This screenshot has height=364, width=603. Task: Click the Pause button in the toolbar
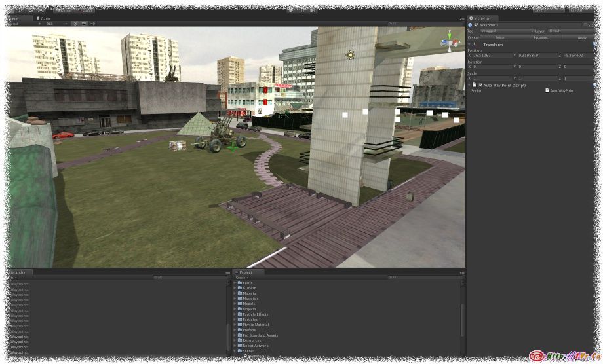click(302, 10)
